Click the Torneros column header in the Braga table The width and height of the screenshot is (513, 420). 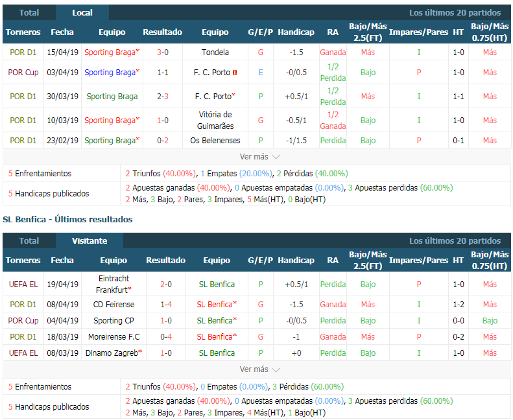point(23,32)
